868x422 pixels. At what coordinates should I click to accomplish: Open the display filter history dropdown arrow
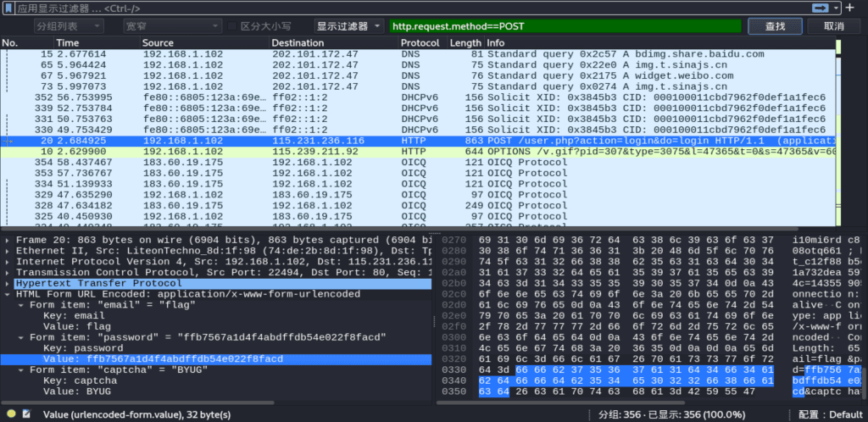(x=837, y=8)
